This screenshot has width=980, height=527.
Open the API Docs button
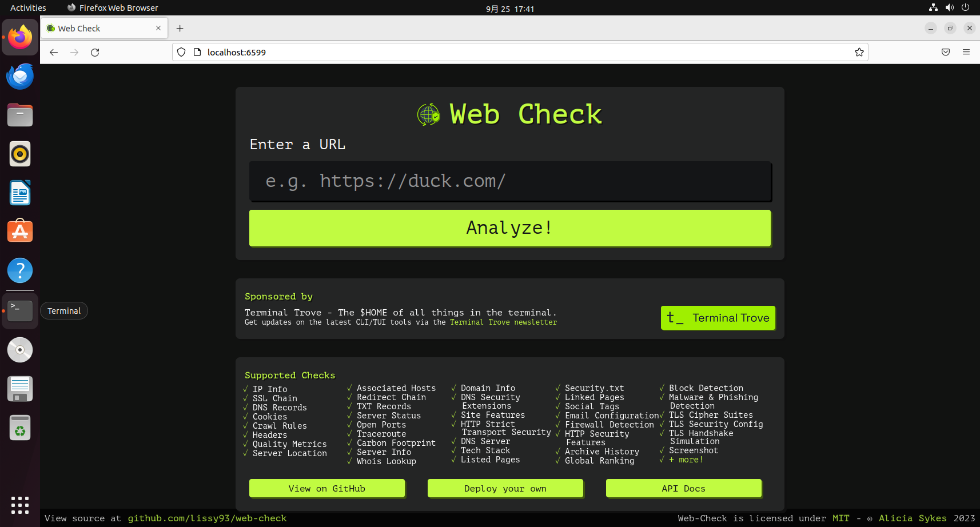click(x=683, y=489)
